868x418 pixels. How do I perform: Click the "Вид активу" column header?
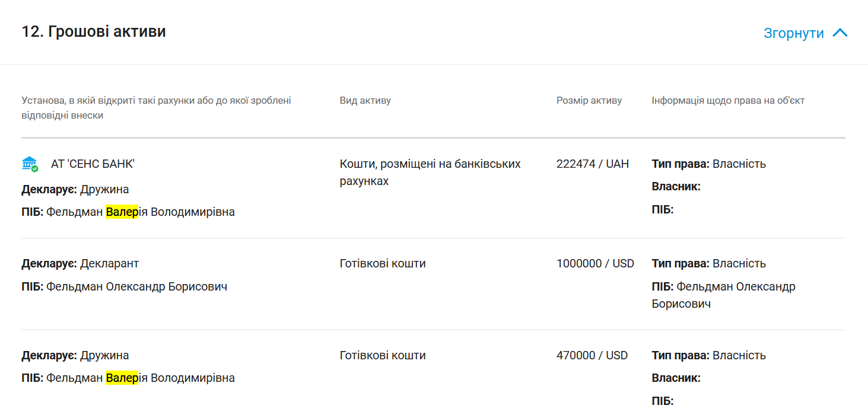pos(365,100)
